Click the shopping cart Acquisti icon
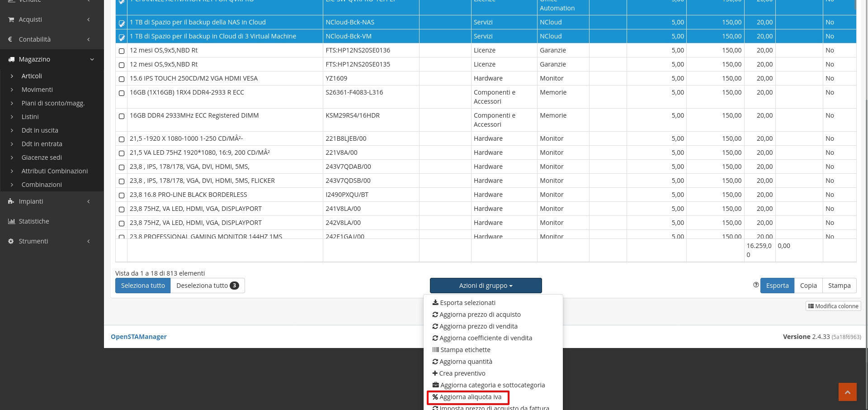Image resolution: width=868 pixels, height=410 pixels. (x=11, y=19)
